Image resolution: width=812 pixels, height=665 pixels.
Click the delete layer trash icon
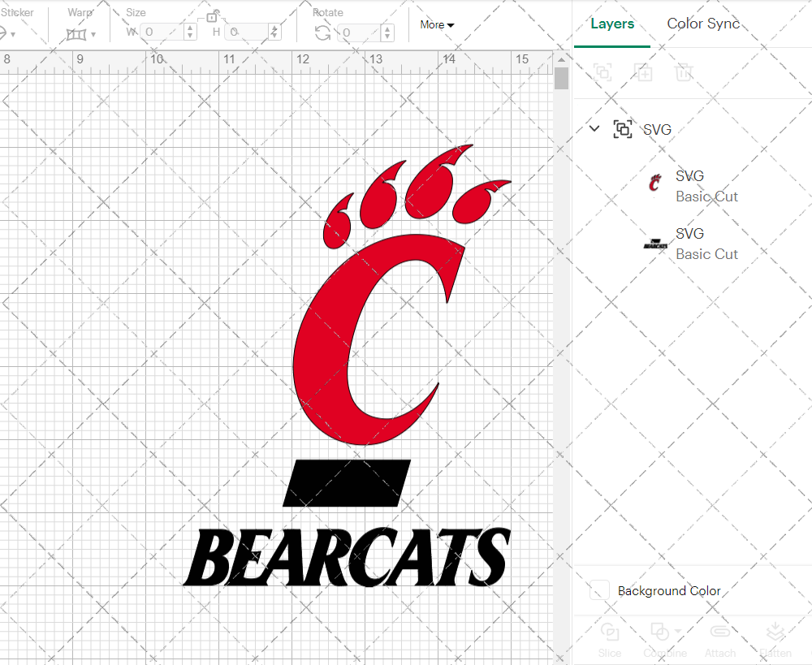pyautogui.click(x=685, y=73)
